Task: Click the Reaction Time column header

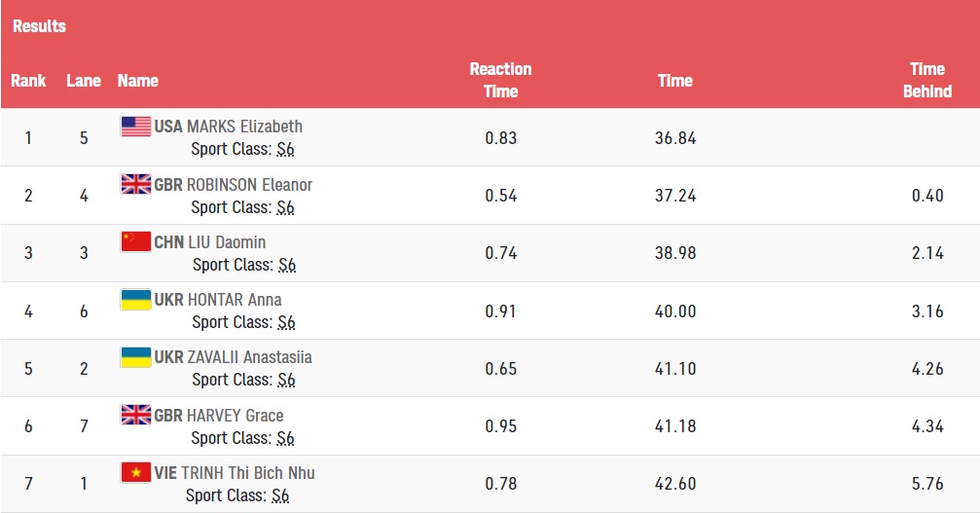Action: (500, 80)
